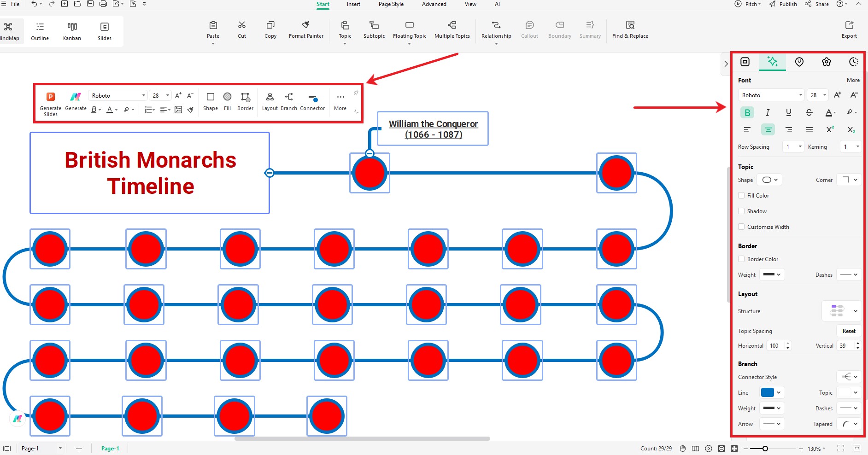
Task: Click Multiple Topics icon
Action: 452,25
